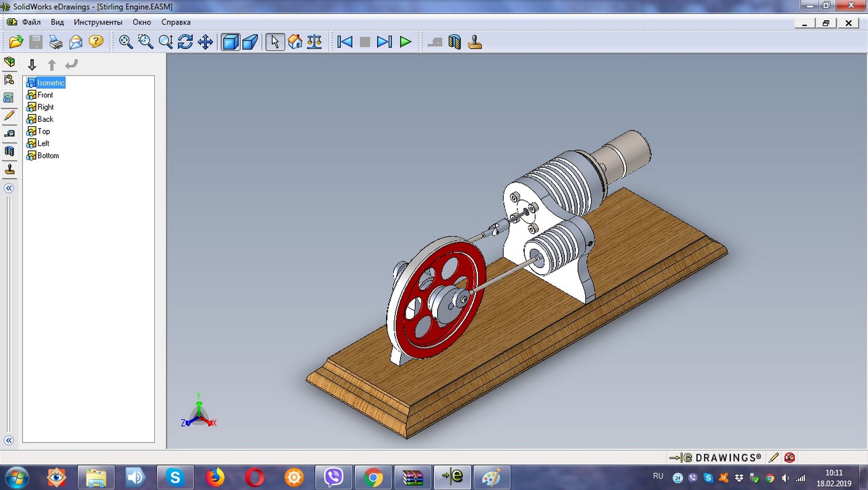Screen dimensions: 868x490
Task: Toggle the Select arrow tool
Action: click(275, 42)
